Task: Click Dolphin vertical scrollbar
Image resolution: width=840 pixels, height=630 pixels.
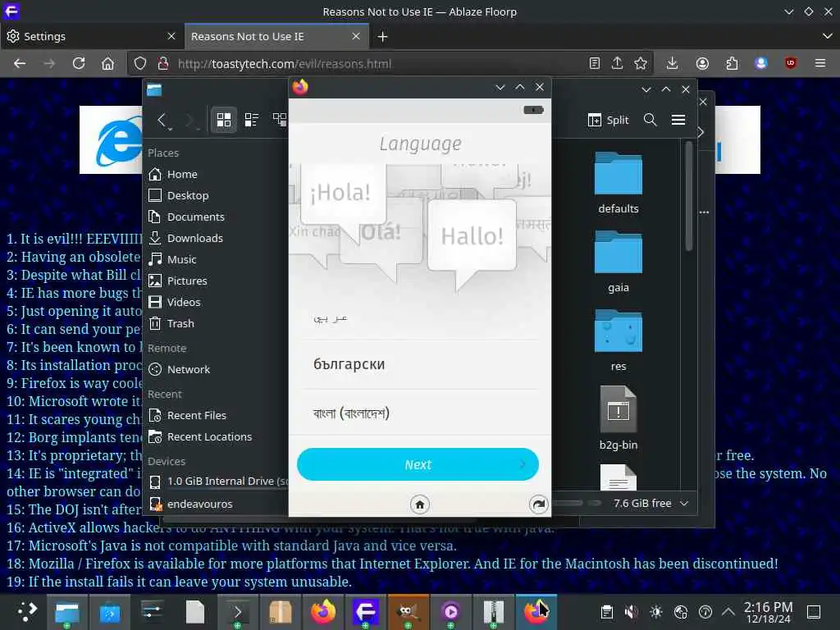Action: coord(689,195)
